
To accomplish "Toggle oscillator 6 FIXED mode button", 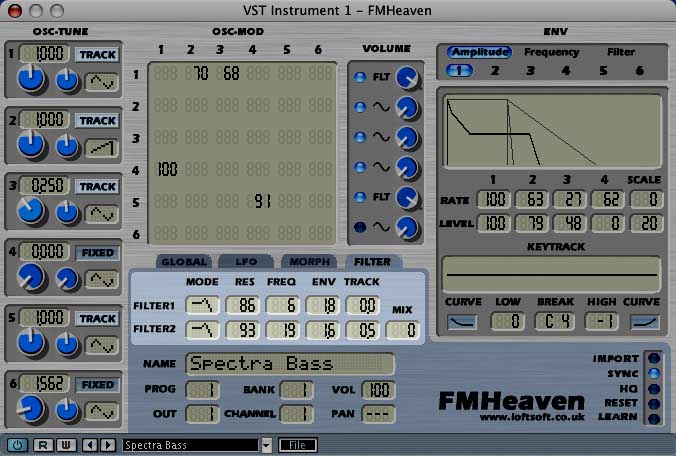I will click(x=97, y=384).
